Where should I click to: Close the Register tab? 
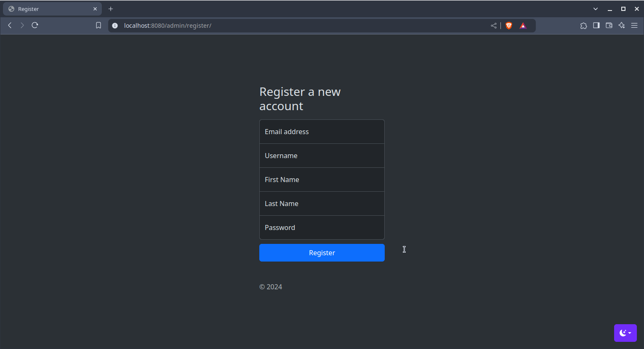click(95, 9)
